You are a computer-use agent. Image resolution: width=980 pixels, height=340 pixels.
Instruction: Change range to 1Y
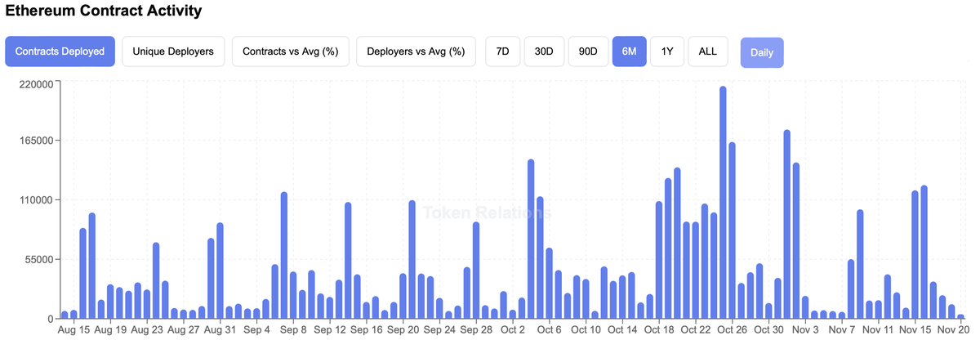click(667, 51)
